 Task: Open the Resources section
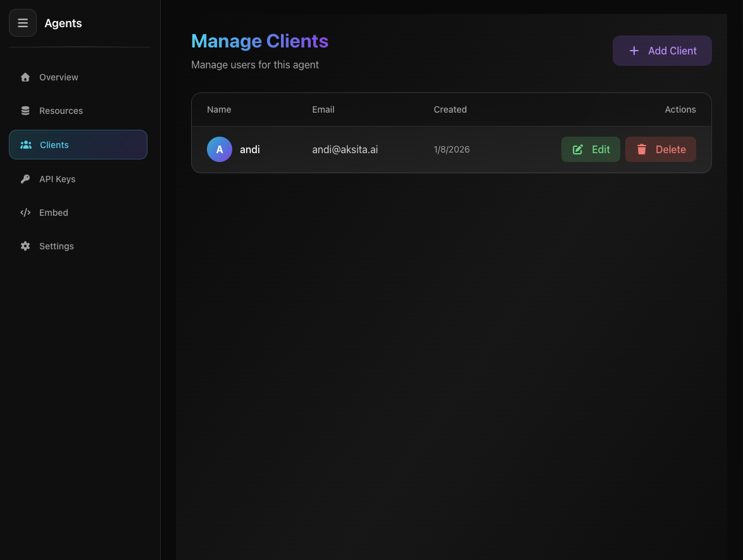pyautogui.click(x=61, y=110)
